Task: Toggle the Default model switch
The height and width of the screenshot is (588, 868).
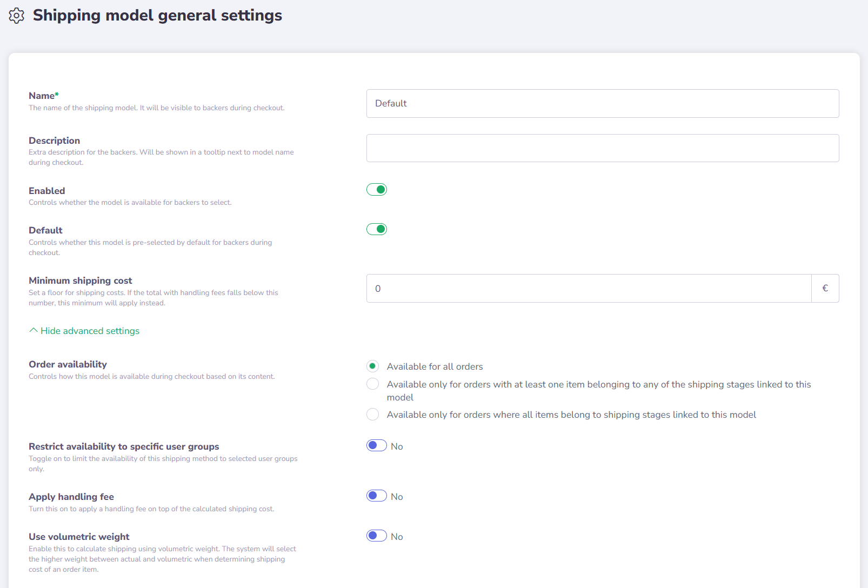Action: coord(377,229)
